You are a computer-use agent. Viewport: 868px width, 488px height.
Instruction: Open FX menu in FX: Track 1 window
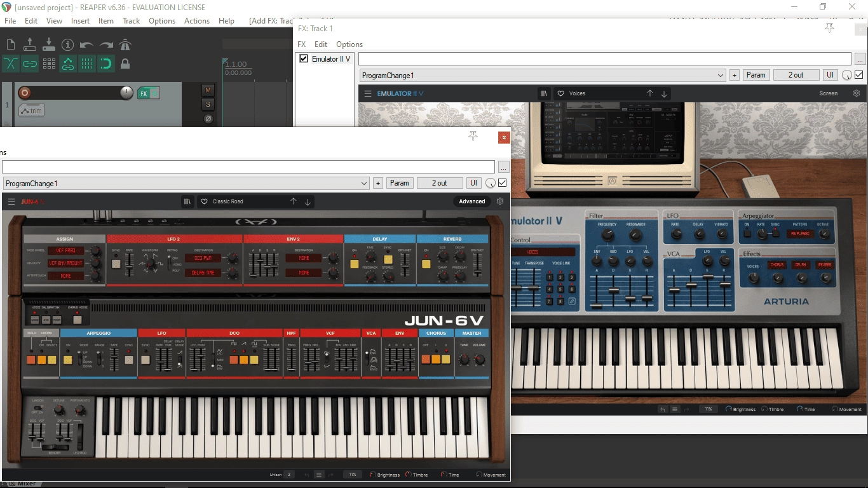(302, 44)
